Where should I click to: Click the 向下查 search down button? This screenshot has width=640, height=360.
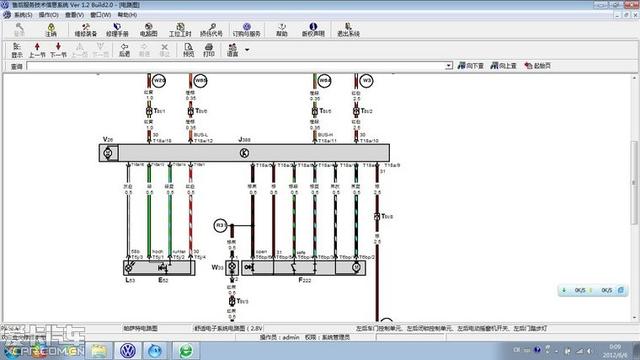coord(471,66)
